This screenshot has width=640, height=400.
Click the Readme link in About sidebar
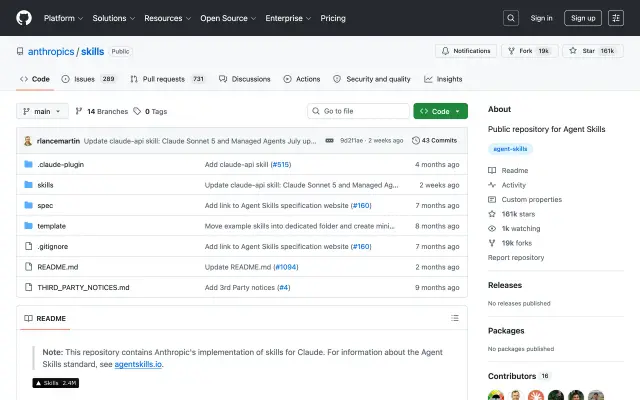[x=508, y=170]
